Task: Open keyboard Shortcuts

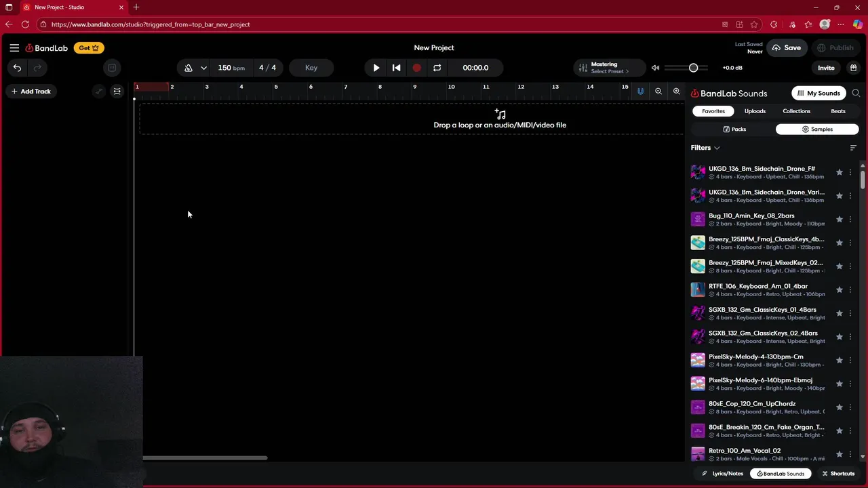Action: (838, 474)
